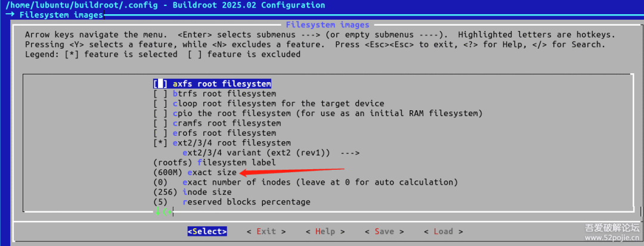Select the ext2/3/4 root filesystem label

pyautogui.click(x=231, y=143)
